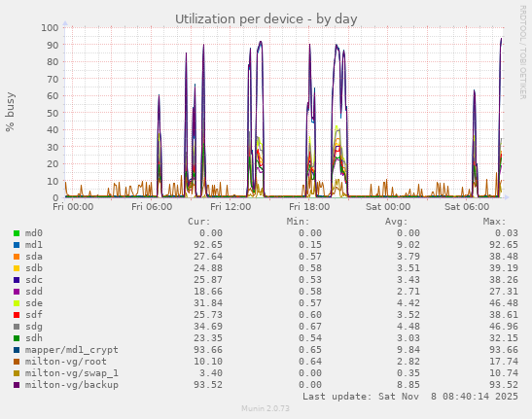Click the Cur: column header
The width and height of the screenshot is (532, 419).
[x=199, y=222]
